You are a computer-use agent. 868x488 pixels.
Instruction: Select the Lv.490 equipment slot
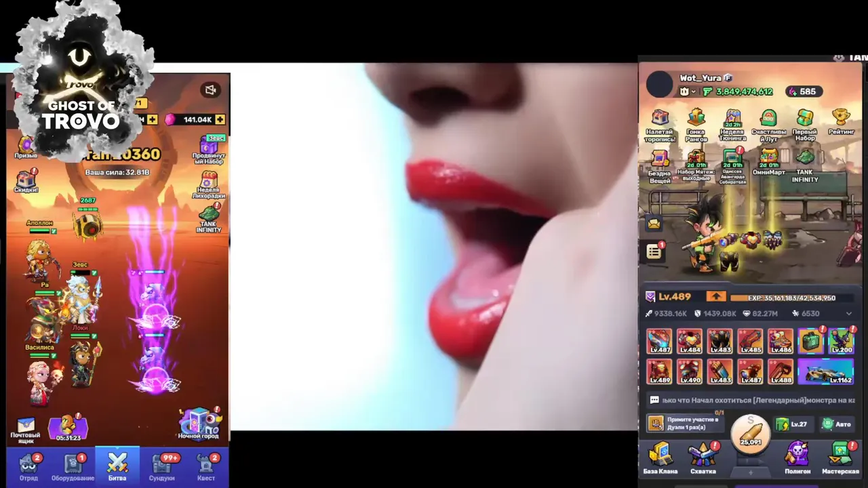click(x=689, y=371)
